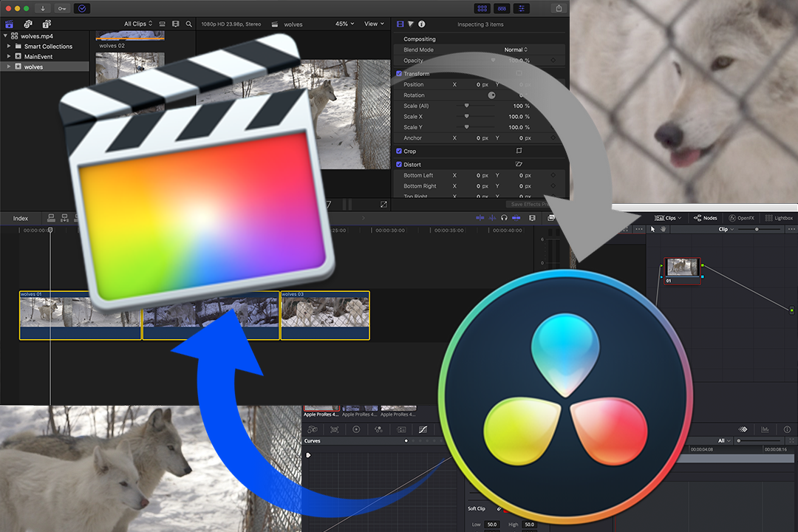Toggle viewer fullscreen arrows icon

click(x=383, y=204)
